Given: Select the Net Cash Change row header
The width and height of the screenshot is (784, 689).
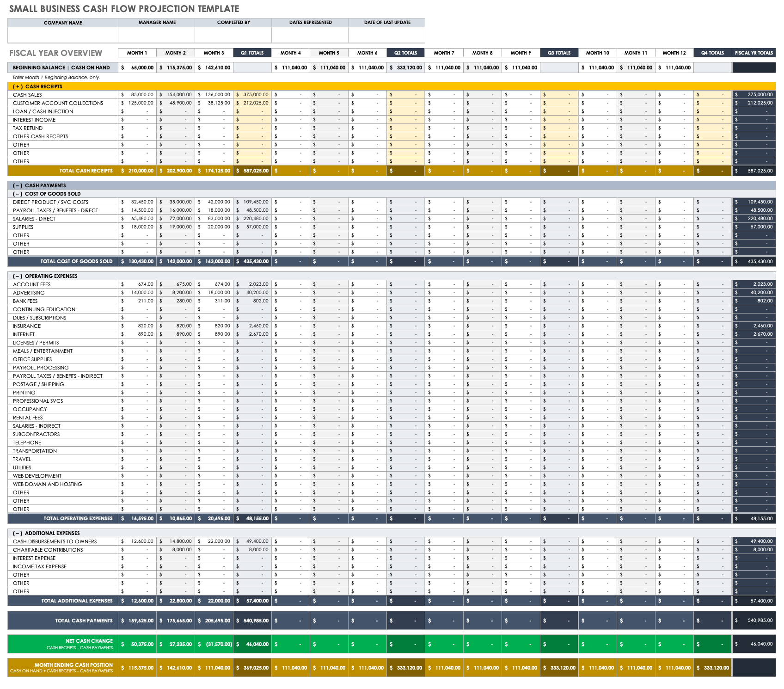Looking at the screenshot, I should [89, 643].
